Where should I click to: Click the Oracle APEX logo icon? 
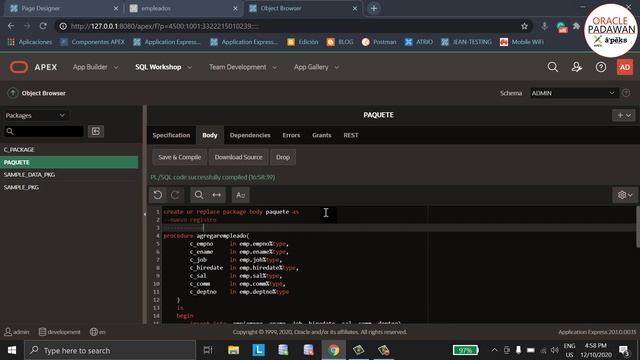coord(19,67)
